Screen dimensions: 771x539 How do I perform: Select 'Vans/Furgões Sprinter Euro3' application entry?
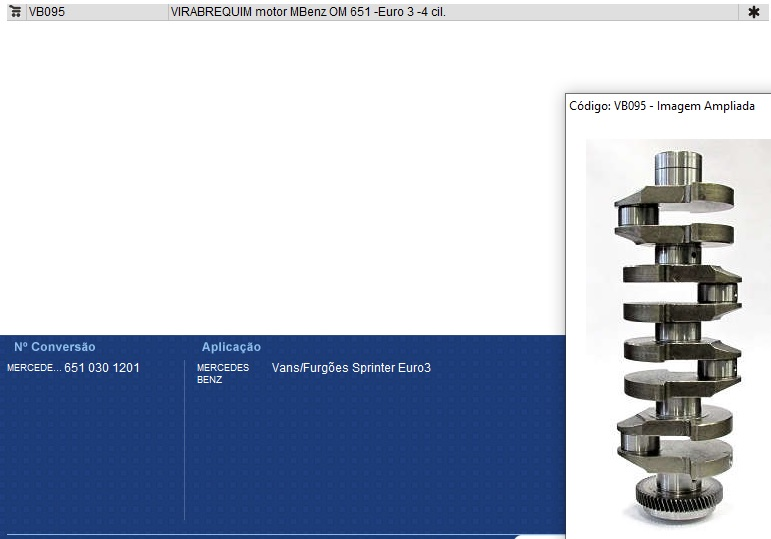351,368
